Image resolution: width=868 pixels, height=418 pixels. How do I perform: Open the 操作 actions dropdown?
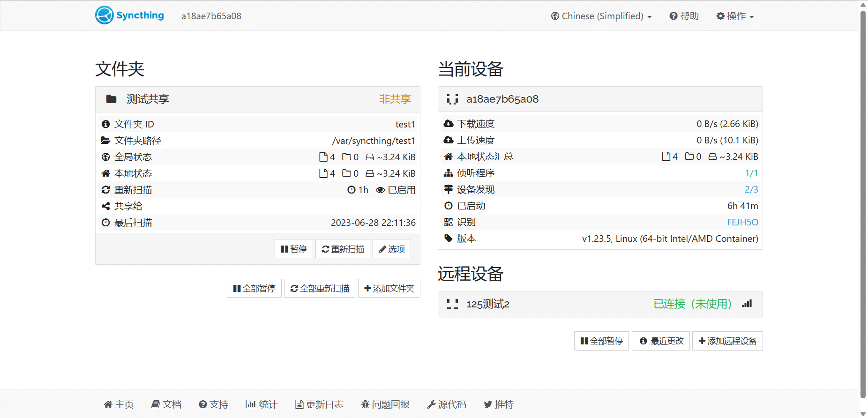tap(735, 16)
